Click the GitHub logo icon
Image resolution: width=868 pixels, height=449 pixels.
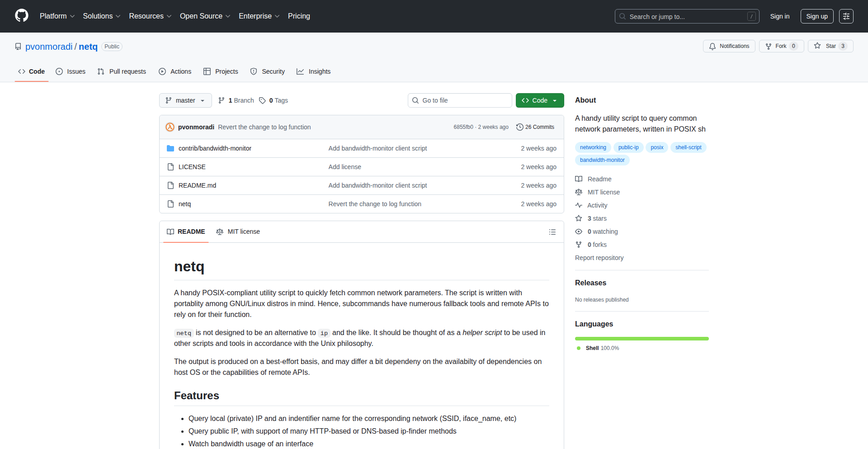coord(21,16)
